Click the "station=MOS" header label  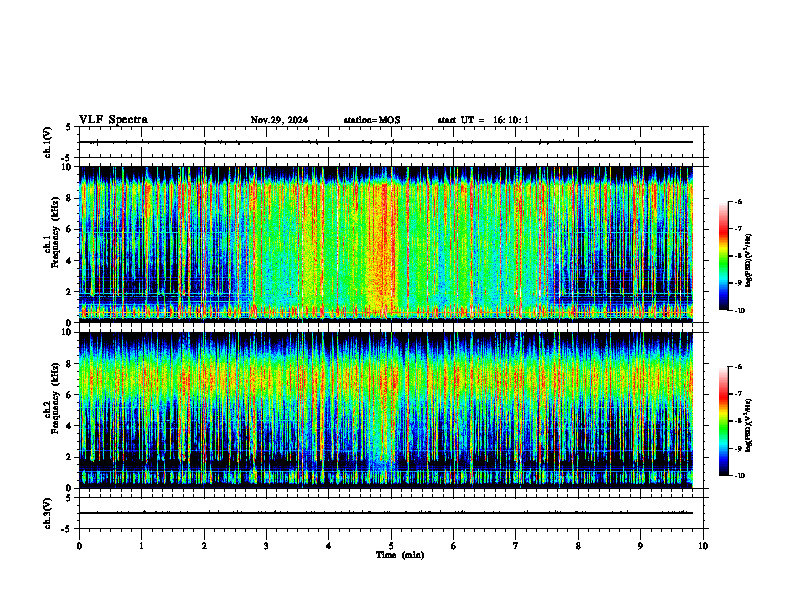[x=372, y=120]
